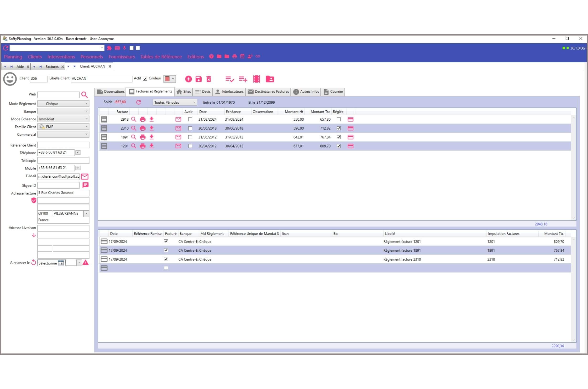The image size is (588, 389).
Task: Refresh the Solde with the pink refresh icon
Action: point(139,102)
